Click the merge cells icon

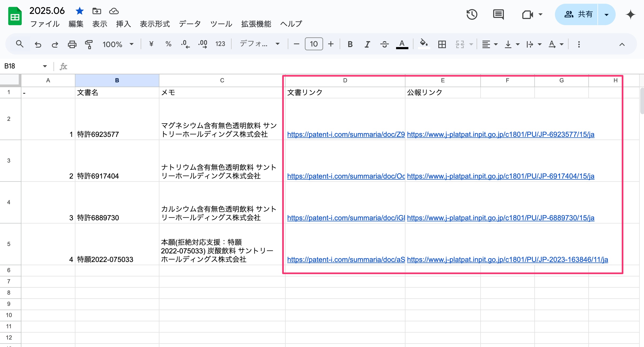[460, 44]
